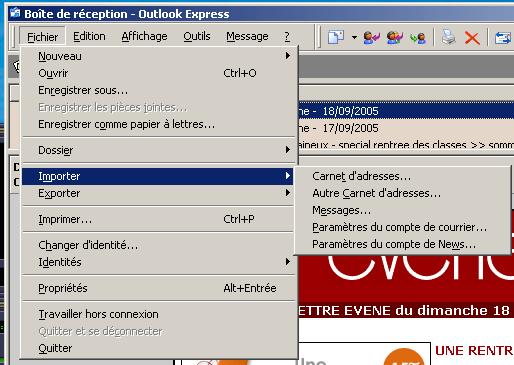Click the Forward message toolbar icon
514x365 pixels.
click(418, 37)
